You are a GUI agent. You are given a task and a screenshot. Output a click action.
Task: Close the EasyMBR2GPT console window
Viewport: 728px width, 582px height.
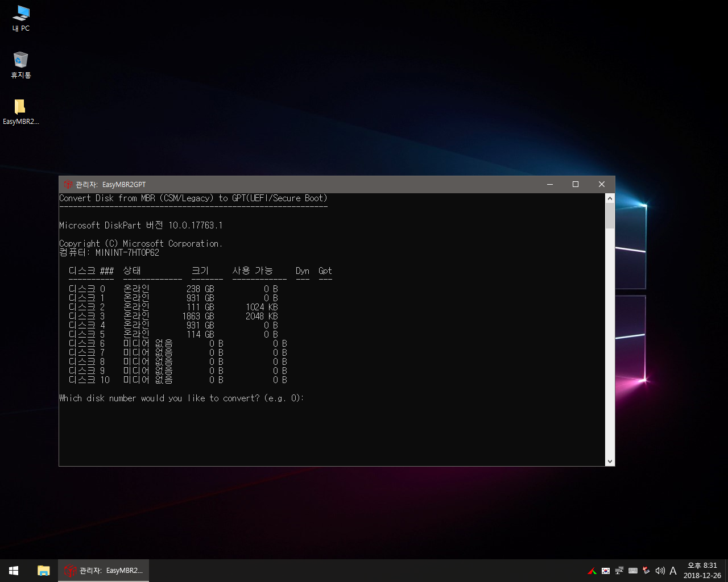pos(602,184)
